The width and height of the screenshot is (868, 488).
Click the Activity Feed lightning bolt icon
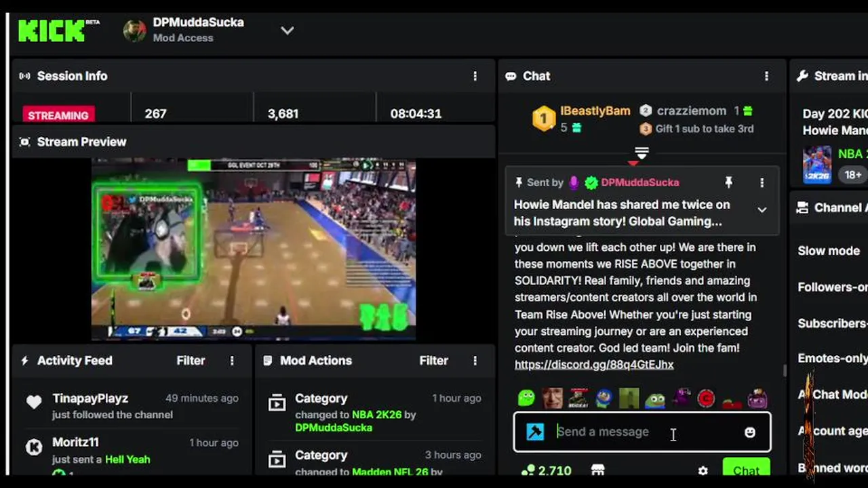(25, 361)
